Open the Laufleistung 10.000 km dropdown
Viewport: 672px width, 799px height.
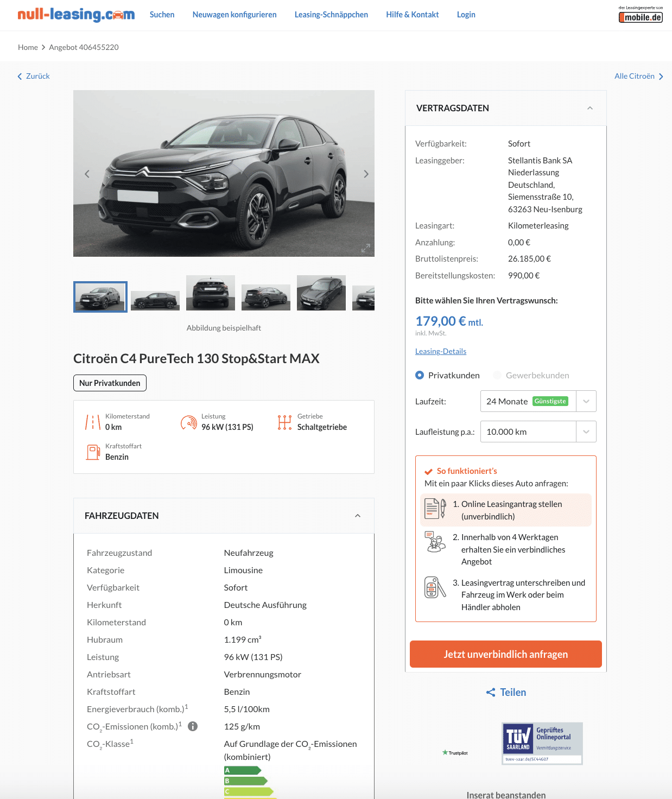point(538,432)
